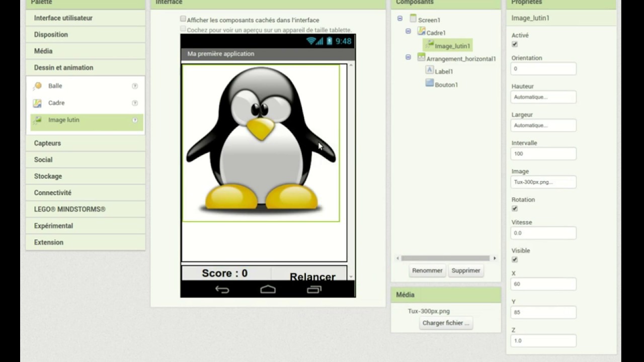Expand the Stockage palette section
Image resolution: width=644 pixels, height=362 pixels.
point(86,176)
